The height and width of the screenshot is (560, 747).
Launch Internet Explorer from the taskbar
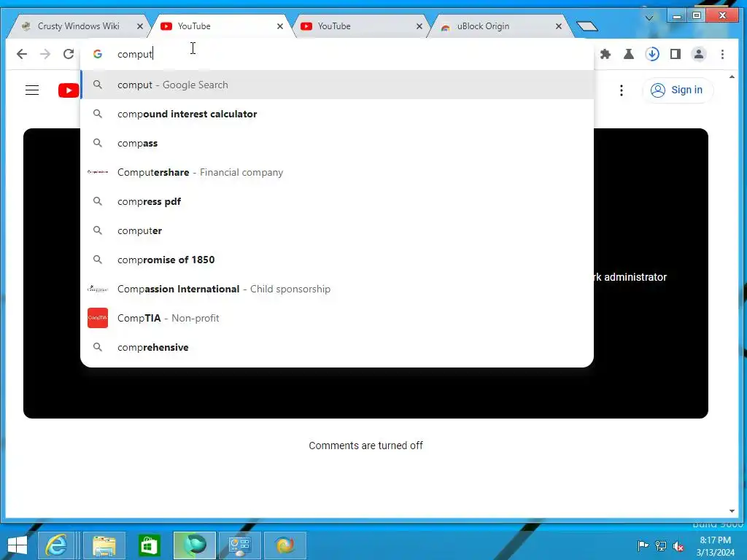point(55,545)
